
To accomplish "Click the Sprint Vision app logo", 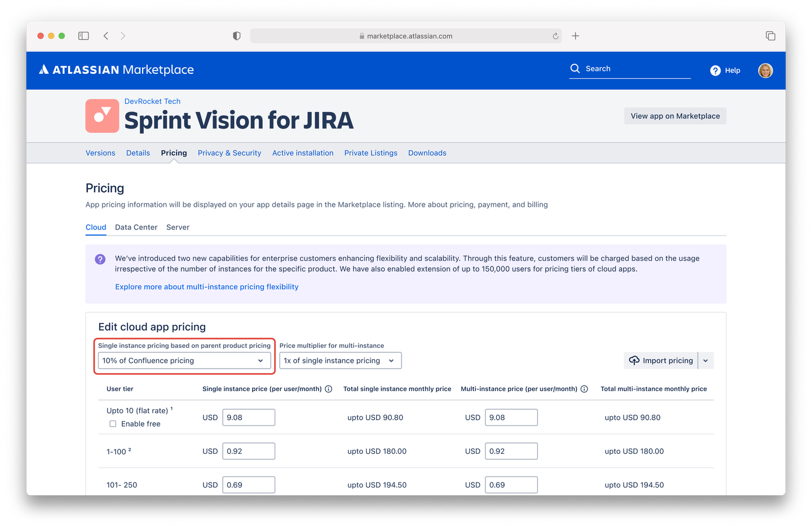I will (x=102, y=116).
